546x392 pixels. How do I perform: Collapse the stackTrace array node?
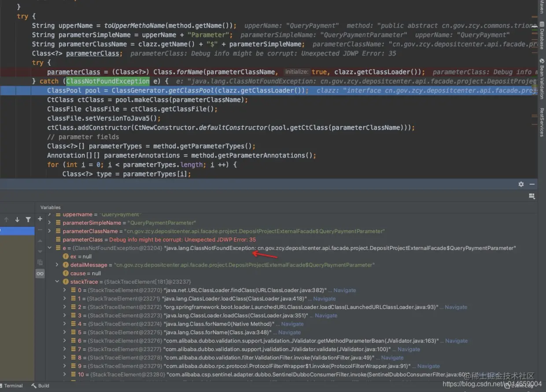pos(57,282)
